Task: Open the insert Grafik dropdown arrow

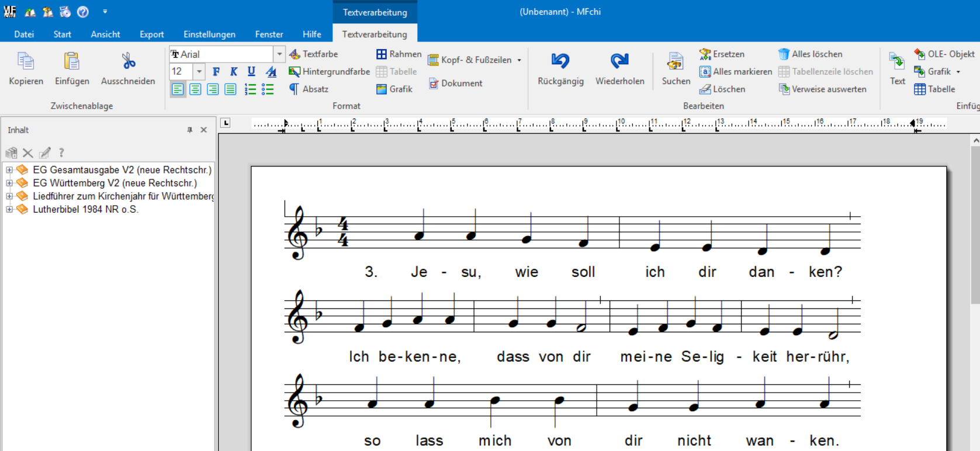Action: click(x=958, y=72)
